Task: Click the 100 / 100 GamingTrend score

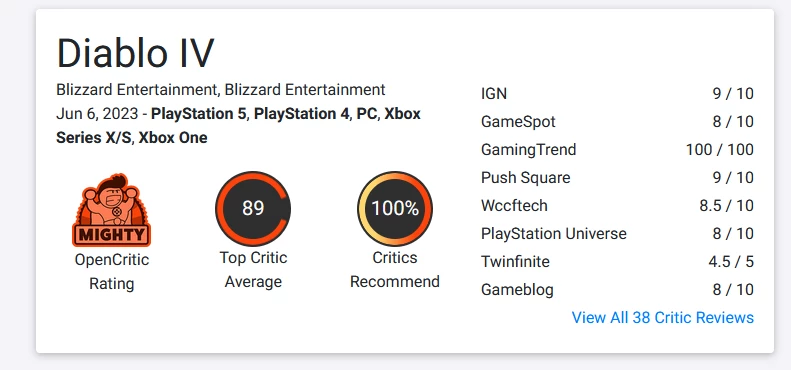Action: tap(719, 150)
